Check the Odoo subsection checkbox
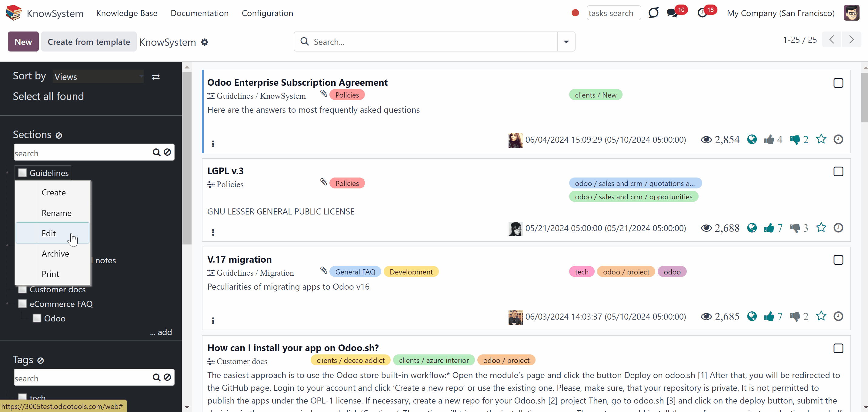 point(37,318)
